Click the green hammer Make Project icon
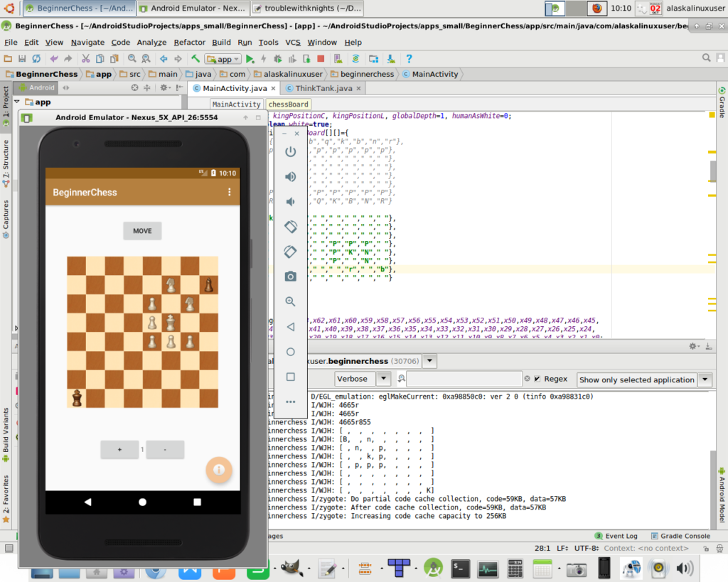The height and width of the screenshot is (582, 728). click(x=194, y=59)
